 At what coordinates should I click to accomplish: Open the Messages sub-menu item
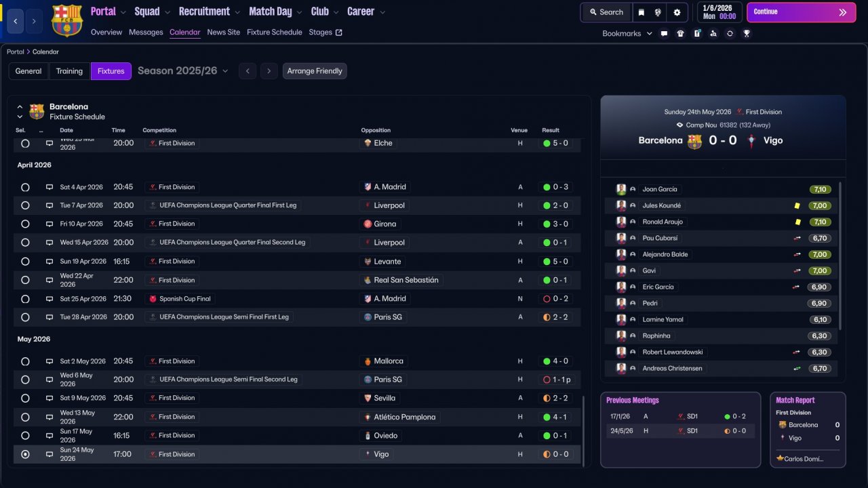click(146, 33)
